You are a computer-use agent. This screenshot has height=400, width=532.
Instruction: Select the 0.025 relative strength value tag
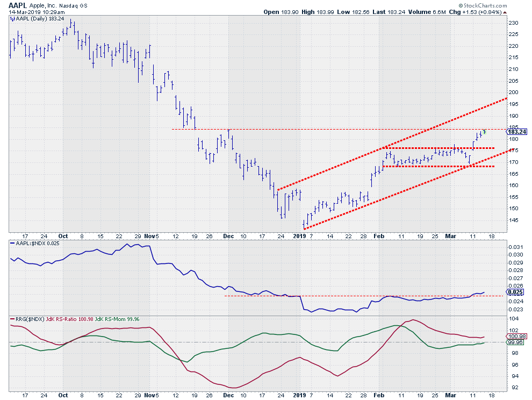pos(516,292)
